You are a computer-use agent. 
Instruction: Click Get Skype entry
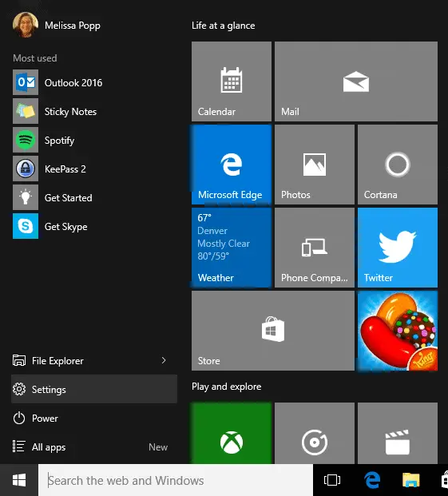(94, 227)
